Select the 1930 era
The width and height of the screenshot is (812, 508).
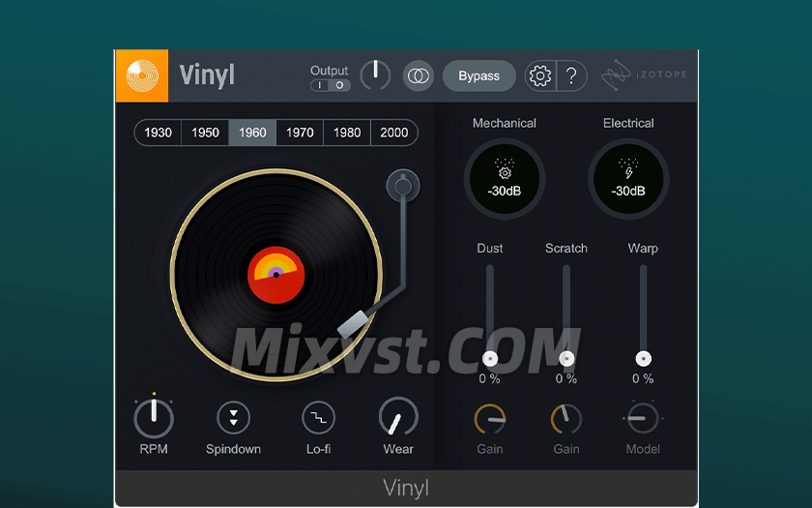(x=158, y=133)
